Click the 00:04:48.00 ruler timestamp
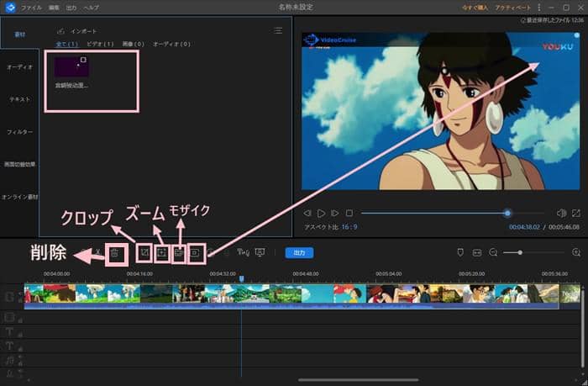 [305, 273]
